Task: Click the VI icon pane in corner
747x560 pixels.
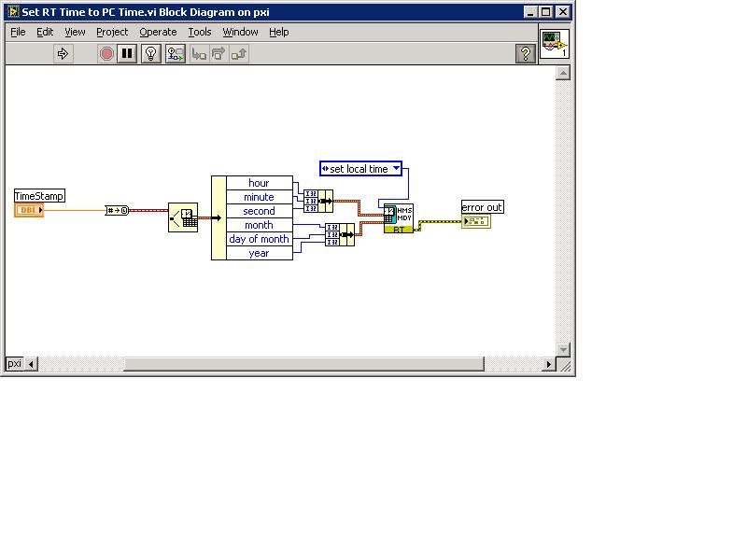Action: tap(555, 44)
